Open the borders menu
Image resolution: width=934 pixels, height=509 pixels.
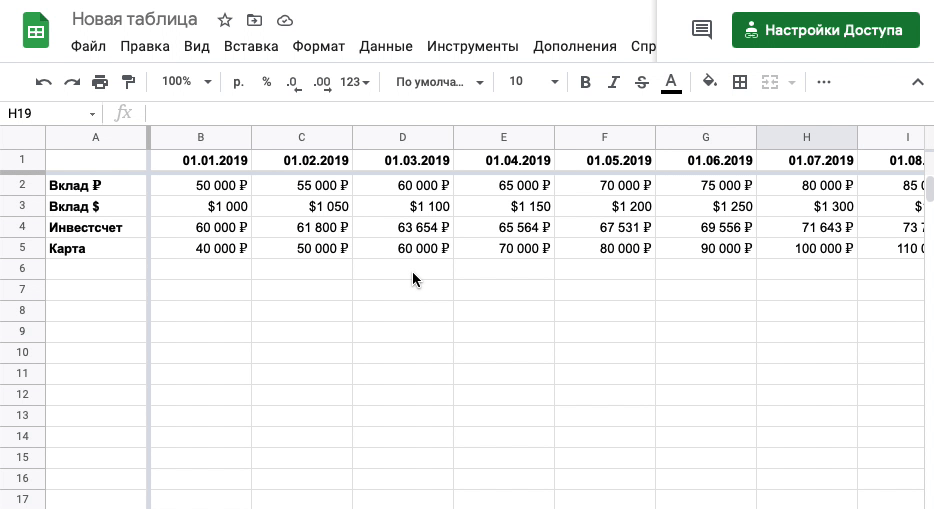pyautogui.click(x=740, y=82)
